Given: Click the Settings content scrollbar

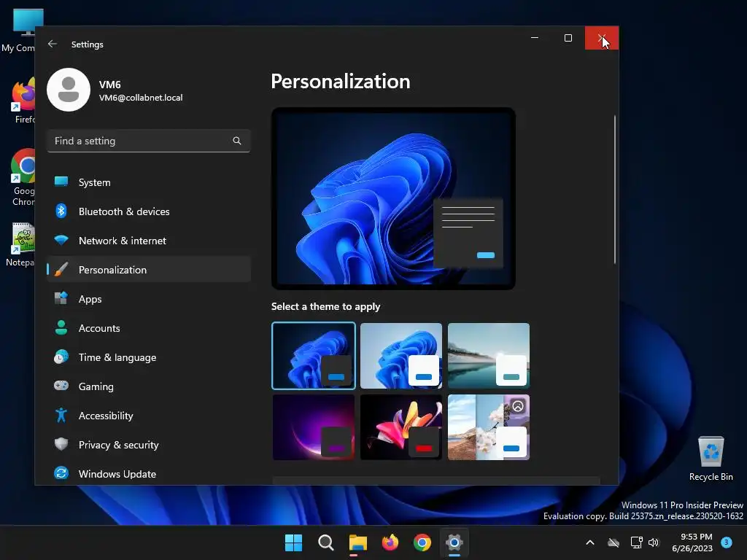Looking at the screenshot, I should point(614,189).
